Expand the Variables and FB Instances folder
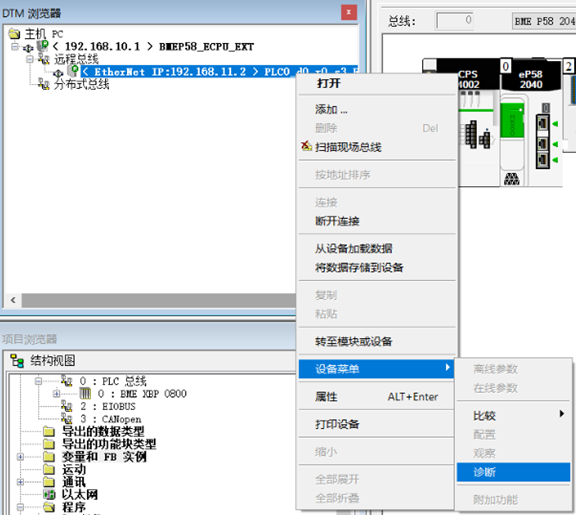 21,457
